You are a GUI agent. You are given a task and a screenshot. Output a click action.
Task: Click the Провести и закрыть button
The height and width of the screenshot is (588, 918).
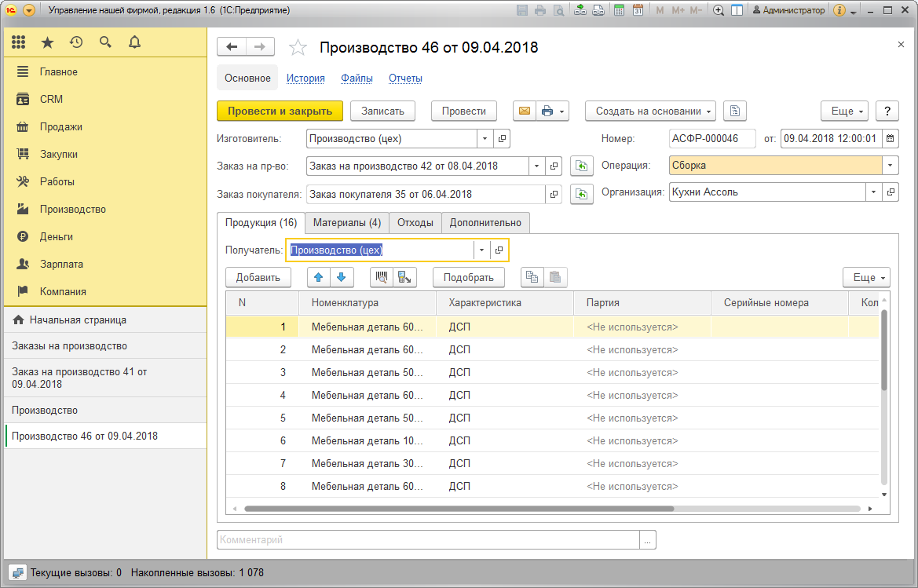[280, 111]
